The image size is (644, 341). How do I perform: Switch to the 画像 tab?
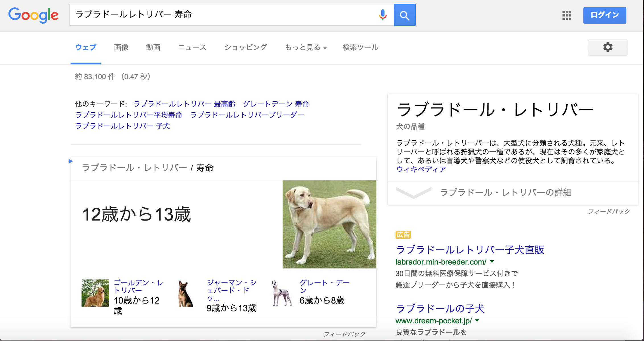coord(121,47)
